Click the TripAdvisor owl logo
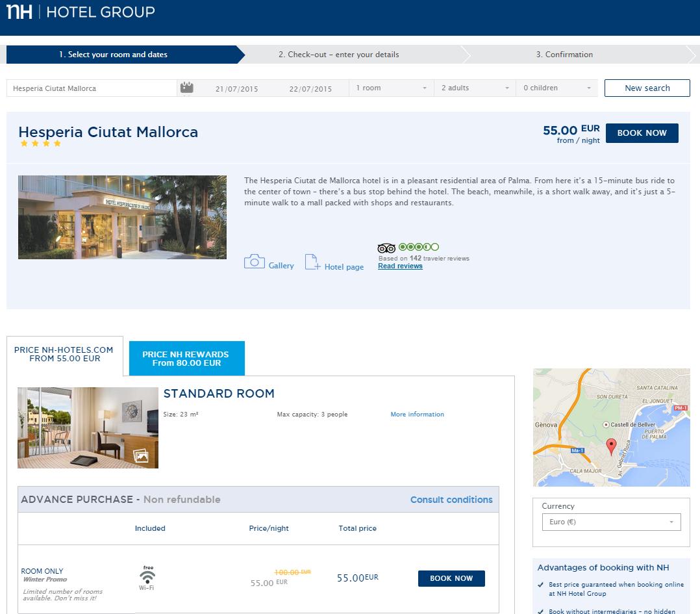Viewport: 700px width, 614px height. [386, 248]
